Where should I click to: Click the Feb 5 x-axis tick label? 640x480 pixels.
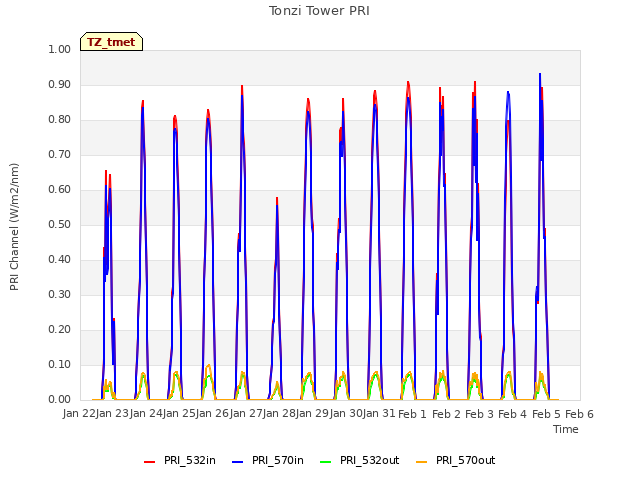[546, 414]
